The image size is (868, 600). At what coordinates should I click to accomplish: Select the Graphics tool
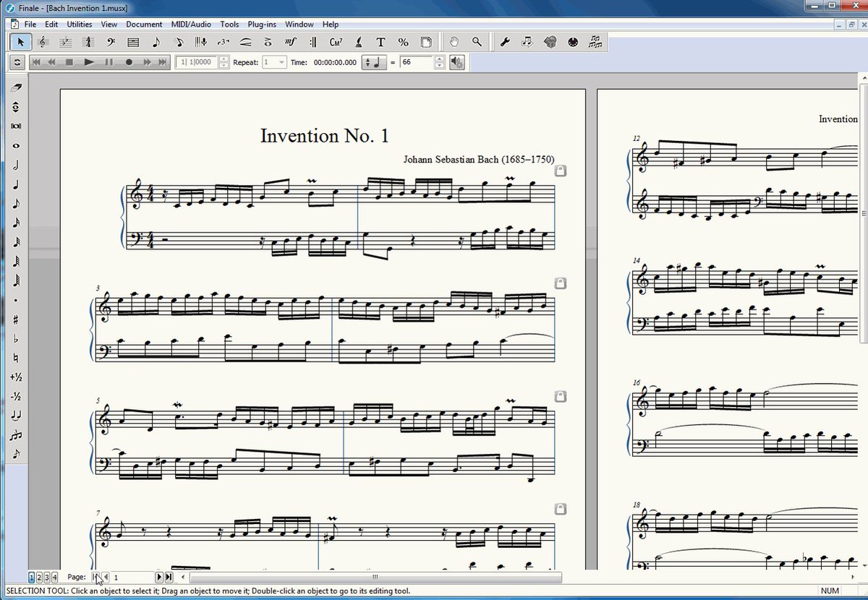(x=550, y=42)
